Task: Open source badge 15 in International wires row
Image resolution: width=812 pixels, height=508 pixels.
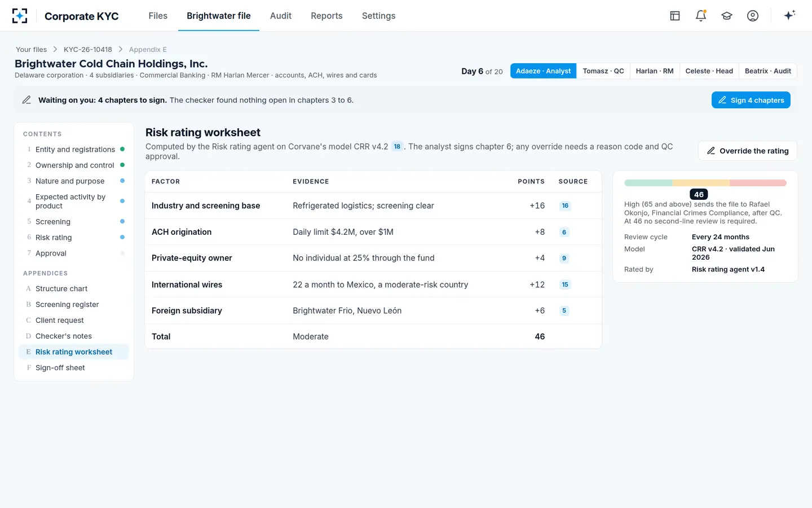Action: tap(565, 284)
